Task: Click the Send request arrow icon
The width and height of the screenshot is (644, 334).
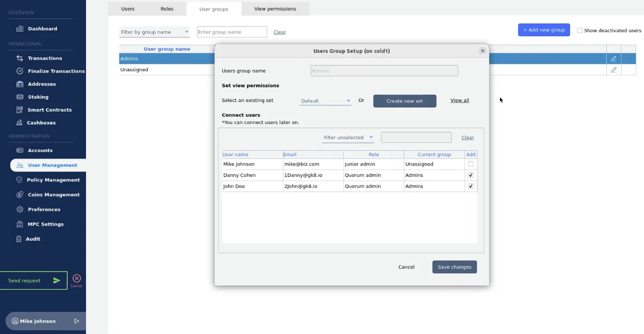Action: pyautogui.click(x=57, y=281)
